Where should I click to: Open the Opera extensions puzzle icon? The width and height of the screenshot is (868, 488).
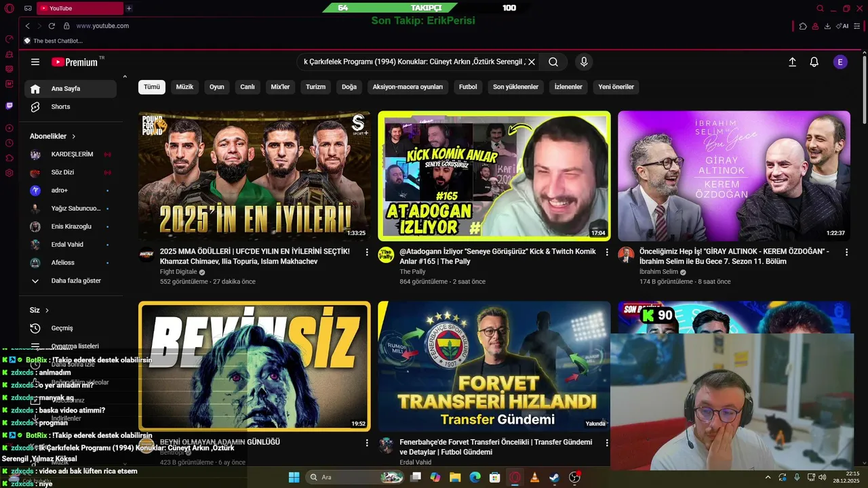coord(803,26)
